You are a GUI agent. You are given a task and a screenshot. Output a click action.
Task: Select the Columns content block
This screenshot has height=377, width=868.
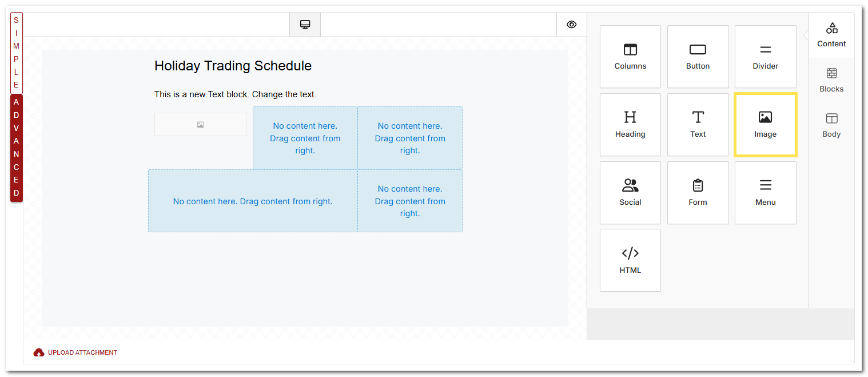point(630,57)
